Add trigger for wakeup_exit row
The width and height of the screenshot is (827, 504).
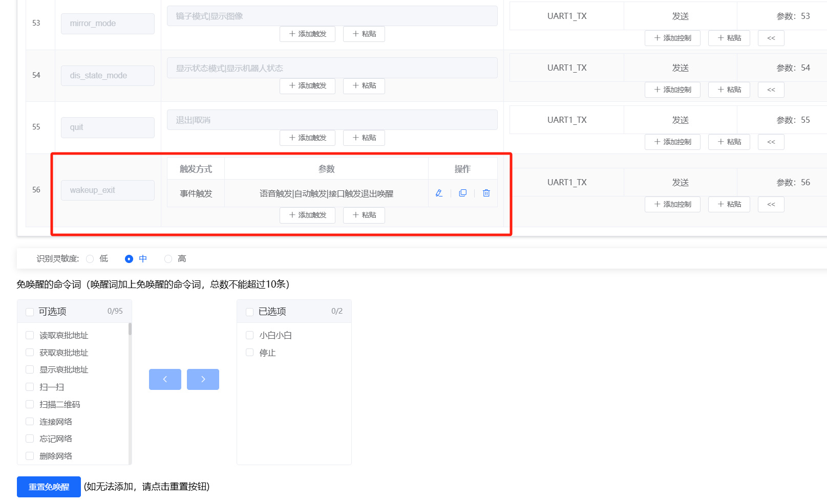(307, 215)
